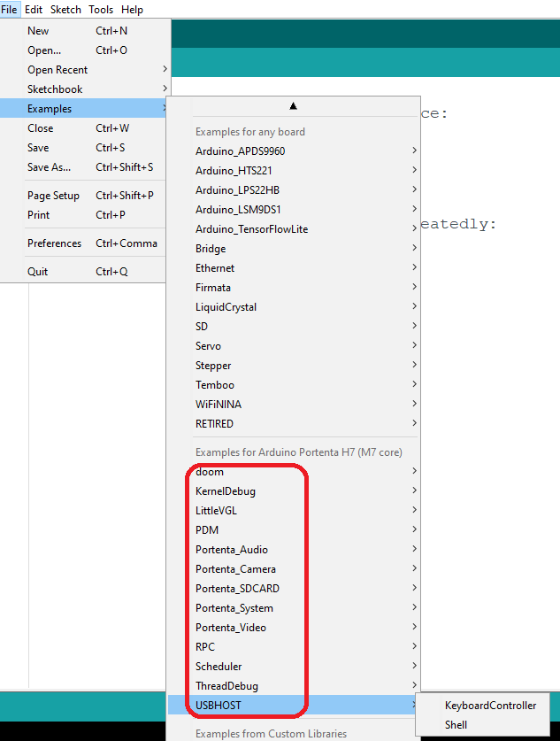Expand the Open Recent submenu
The height and width of the screenshot is (741, 560).
coord(85,69)
